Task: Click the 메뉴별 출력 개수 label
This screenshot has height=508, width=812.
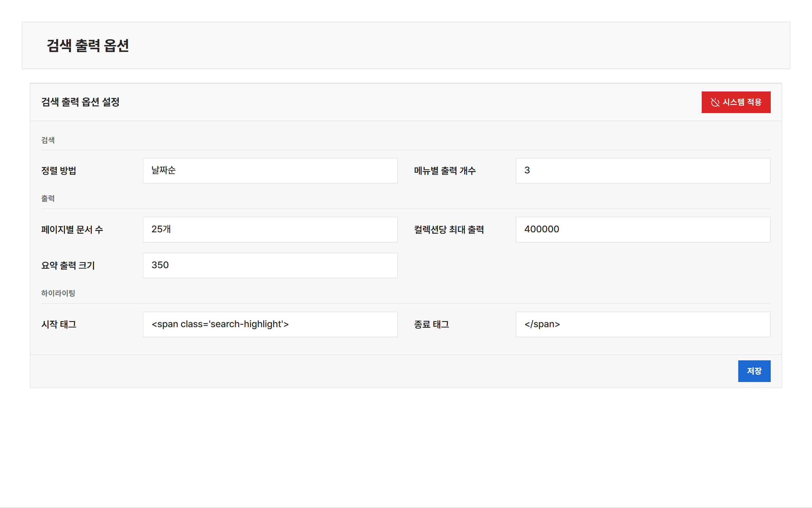Action: pos(445,171)
